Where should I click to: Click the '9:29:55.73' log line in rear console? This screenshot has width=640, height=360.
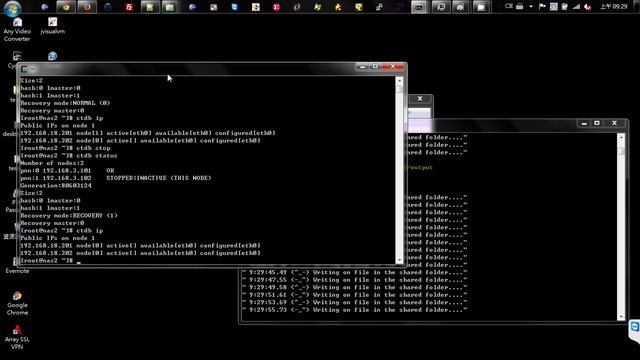[x=354, y=310]
